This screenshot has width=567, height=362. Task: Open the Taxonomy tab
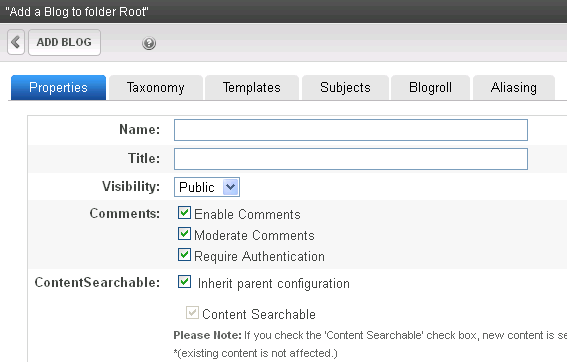click(155, 88)
